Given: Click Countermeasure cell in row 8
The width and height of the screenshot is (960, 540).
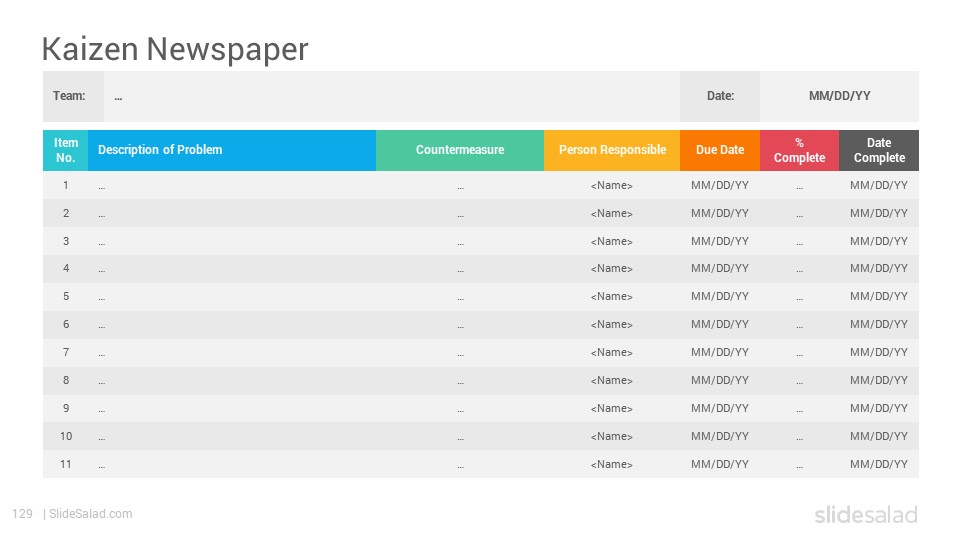Looking at the screenshot, I should [x=460, y=381].
